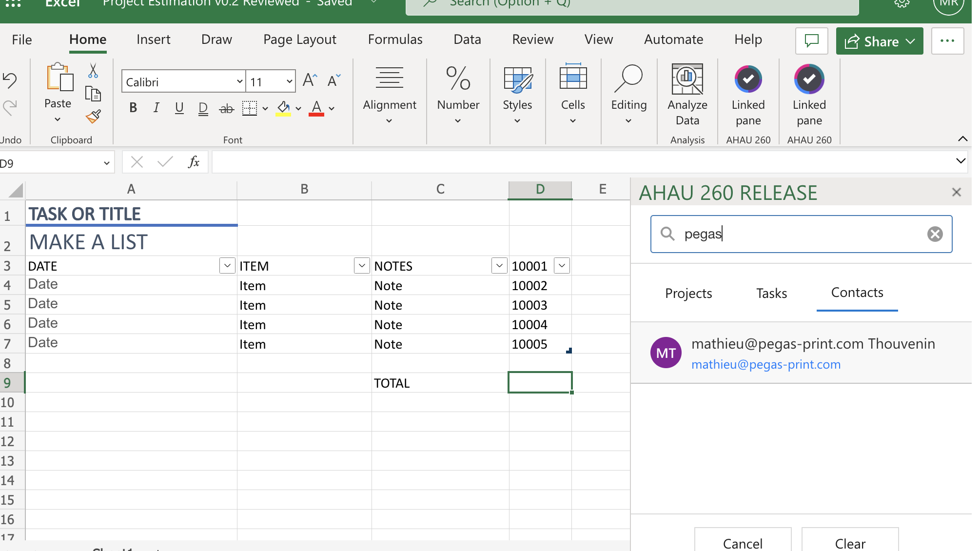Click the Copy icon in Clipboard

point(93,94)
